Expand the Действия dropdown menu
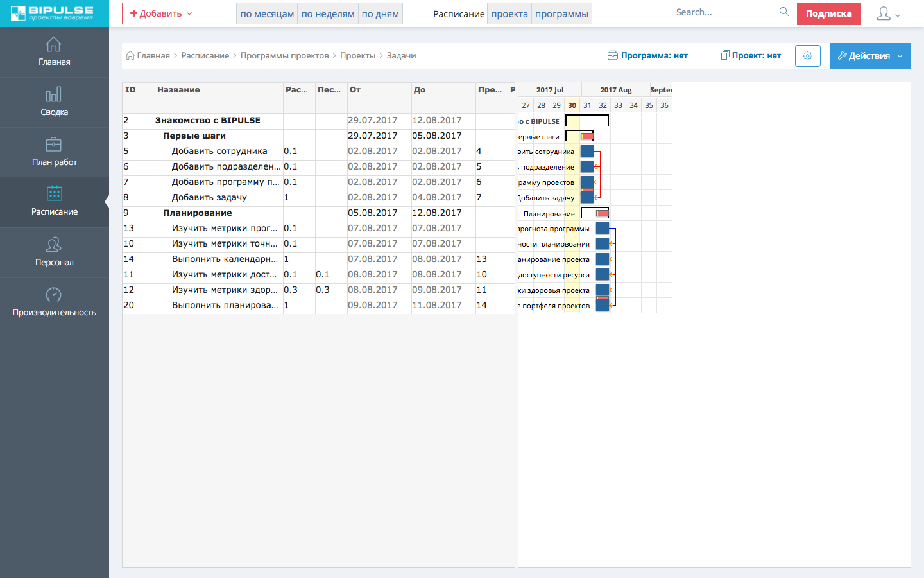Screen dimensions: 924x578 (x=869, y=56)
